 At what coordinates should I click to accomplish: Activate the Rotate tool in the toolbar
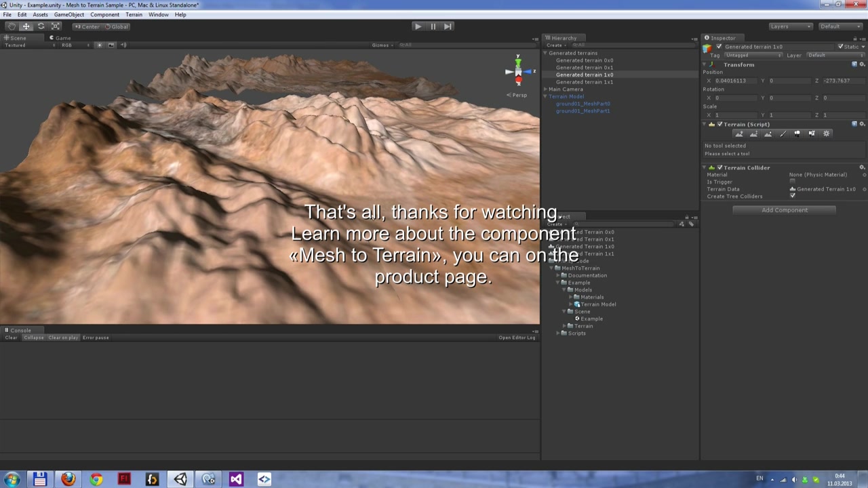[41, 26]
